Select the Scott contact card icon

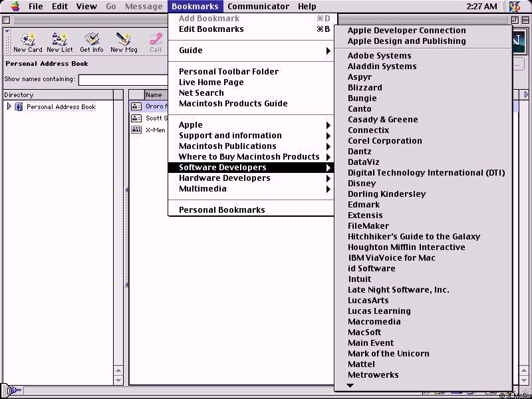(136, 118)
